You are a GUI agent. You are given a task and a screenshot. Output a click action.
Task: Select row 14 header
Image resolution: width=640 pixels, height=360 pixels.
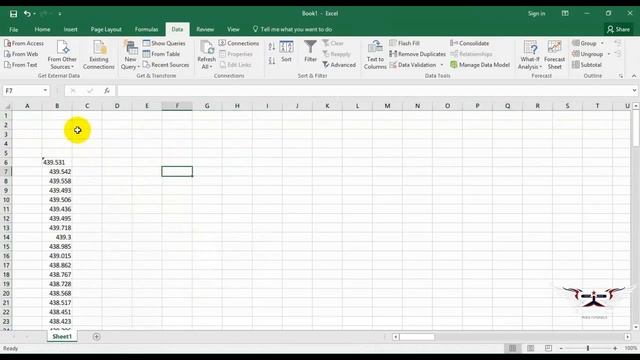[6, 237]
